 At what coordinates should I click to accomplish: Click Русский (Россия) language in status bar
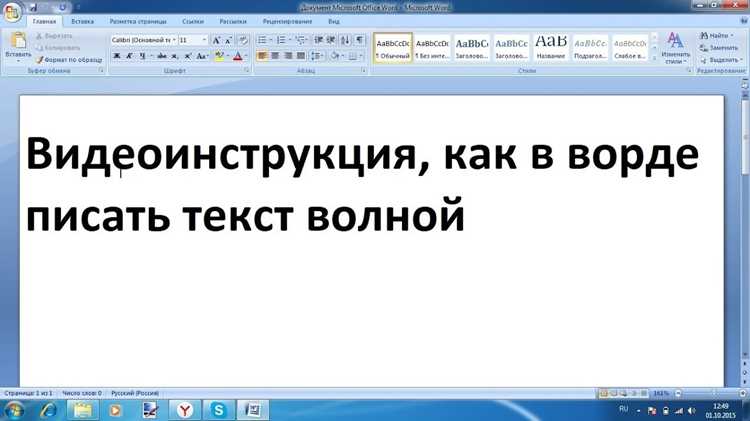(x=135, y=393)
